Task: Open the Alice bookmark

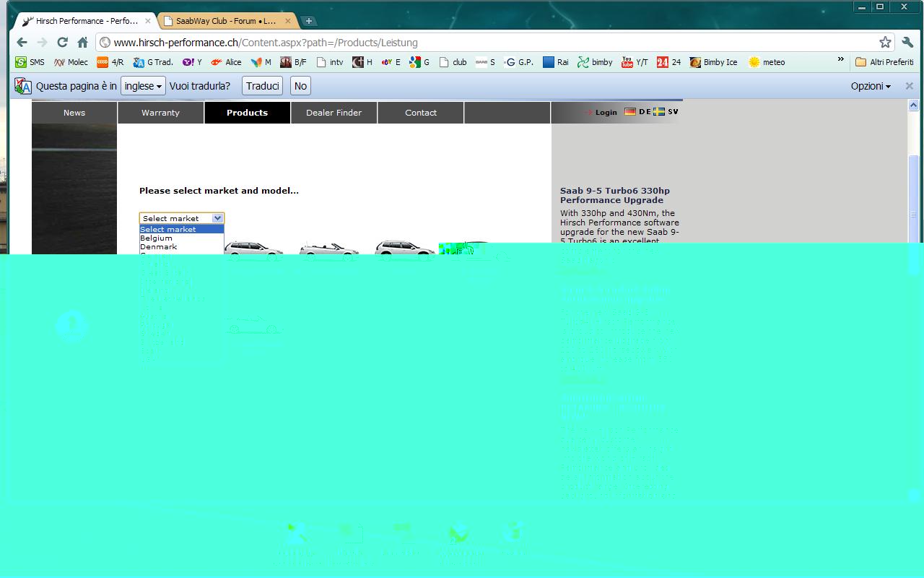Action: 226,62
